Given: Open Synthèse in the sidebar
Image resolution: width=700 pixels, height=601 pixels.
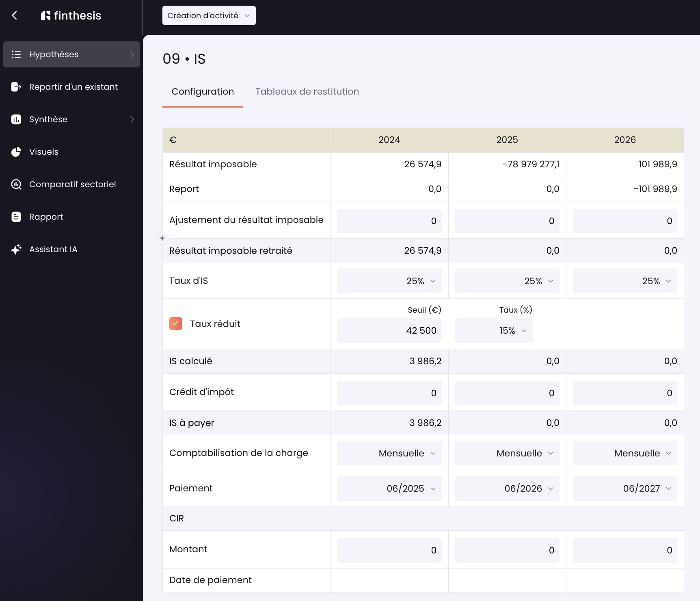Looking at the screenshot, I should click(x=71, y=119).
